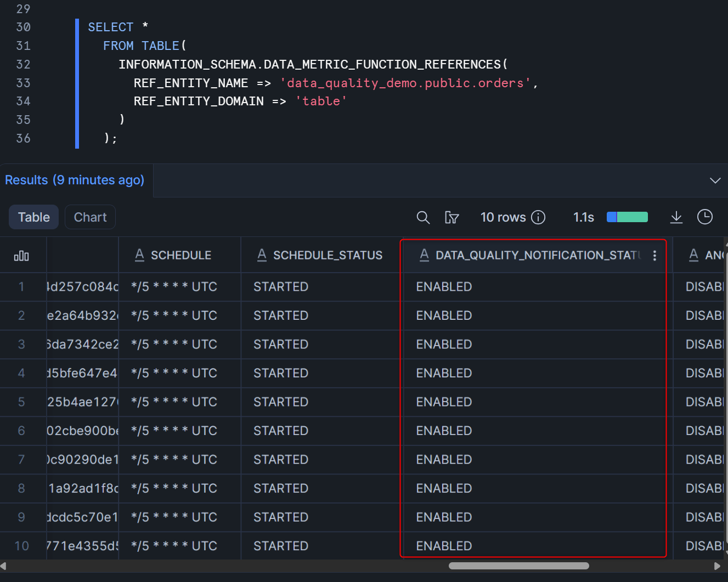Click the Results (9 minutes ago) link
The width and height of the screenshot is (728, 582).
(75, 180)
